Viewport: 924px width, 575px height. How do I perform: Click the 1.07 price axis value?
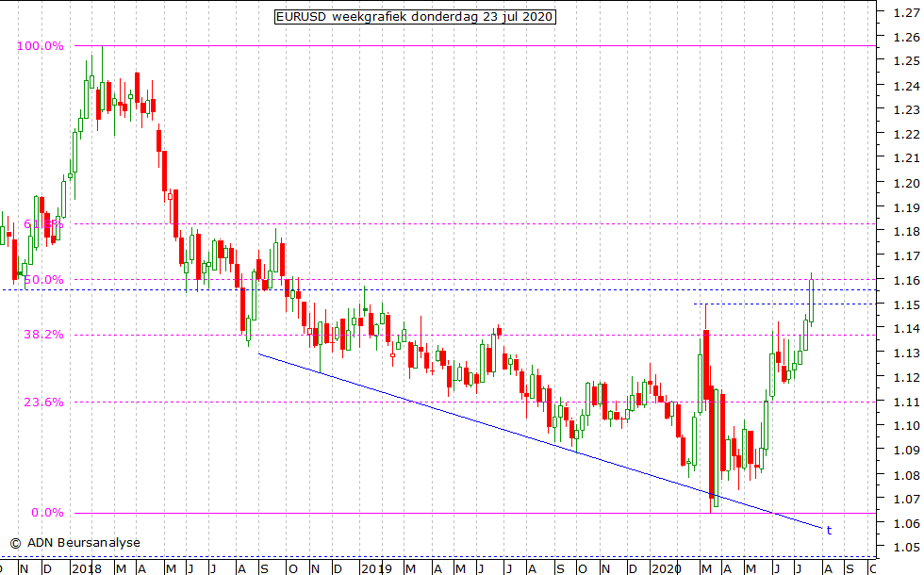click(906, 500)
